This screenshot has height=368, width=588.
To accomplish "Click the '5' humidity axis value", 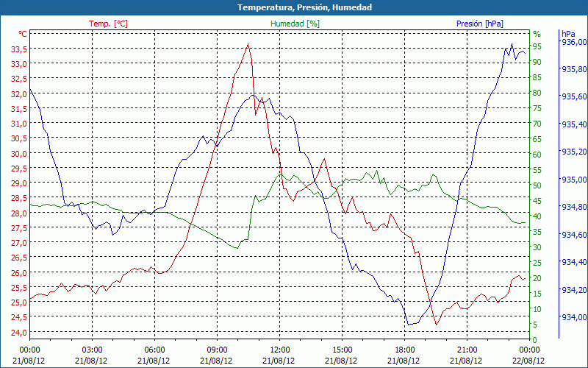I will (535, 325).
